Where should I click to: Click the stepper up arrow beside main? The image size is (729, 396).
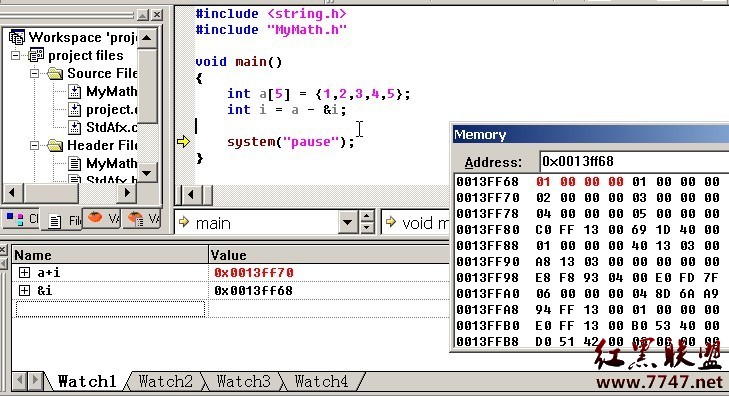click(x=367, y=217)
